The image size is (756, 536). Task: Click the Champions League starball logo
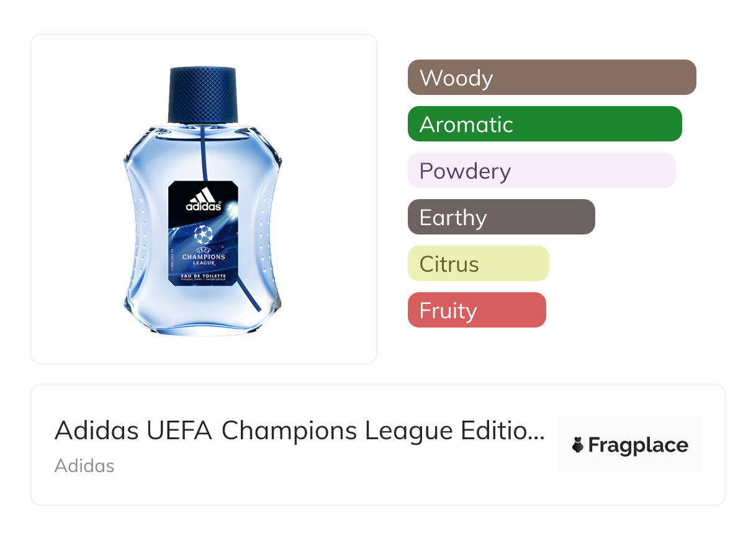[203, 234]
